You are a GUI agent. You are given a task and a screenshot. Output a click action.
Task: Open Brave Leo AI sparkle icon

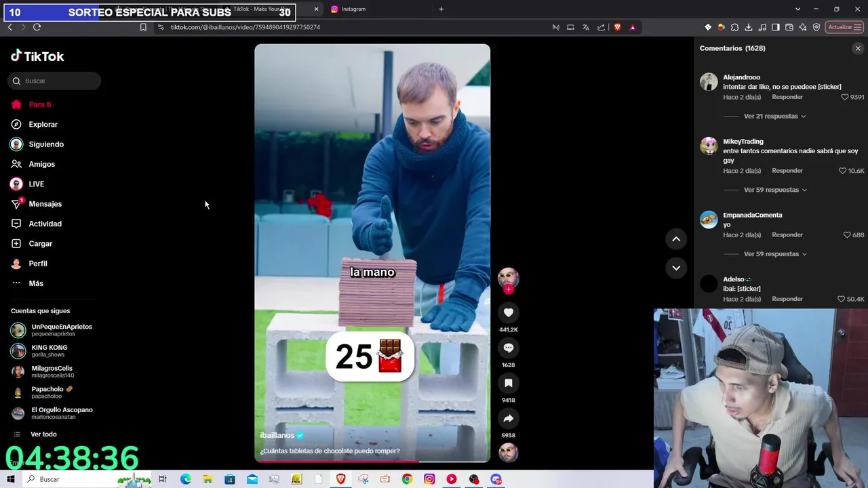(x=803, y=27)
